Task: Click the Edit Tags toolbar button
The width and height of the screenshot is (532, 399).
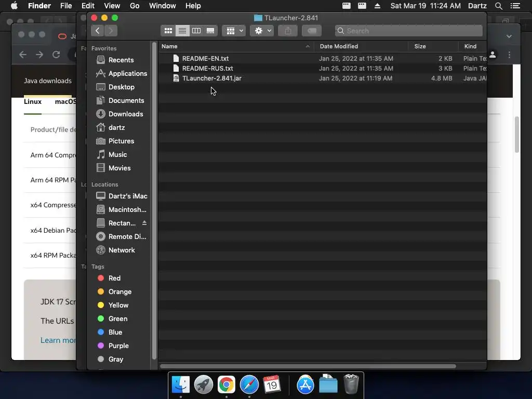Action: (x=312, y=31)
